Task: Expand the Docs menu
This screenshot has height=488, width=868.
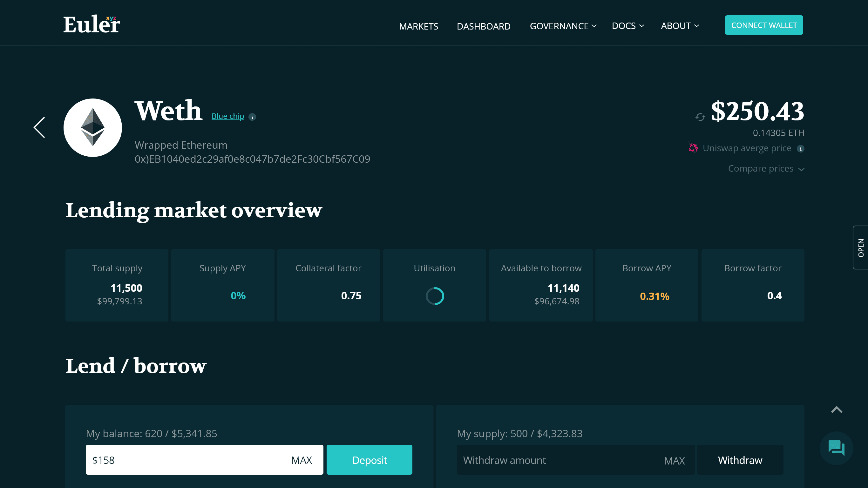Action: point(627,26)
